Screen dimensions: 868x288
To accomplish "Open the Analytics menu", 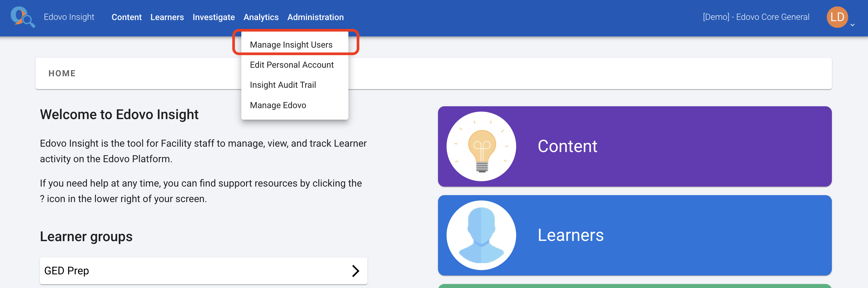I will tap(261, 17).
